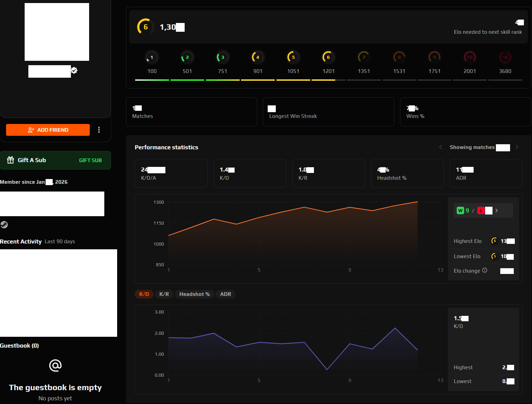Click the skill level 1 badge icon
The width and height of the screenshot is (532, 404).
[152, 57]
